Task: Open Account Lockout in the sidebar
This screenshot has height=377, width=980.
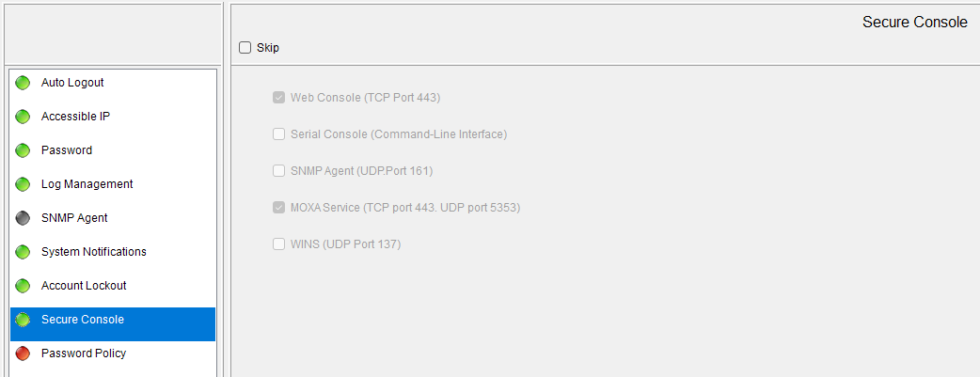Action: click(84, 286)
